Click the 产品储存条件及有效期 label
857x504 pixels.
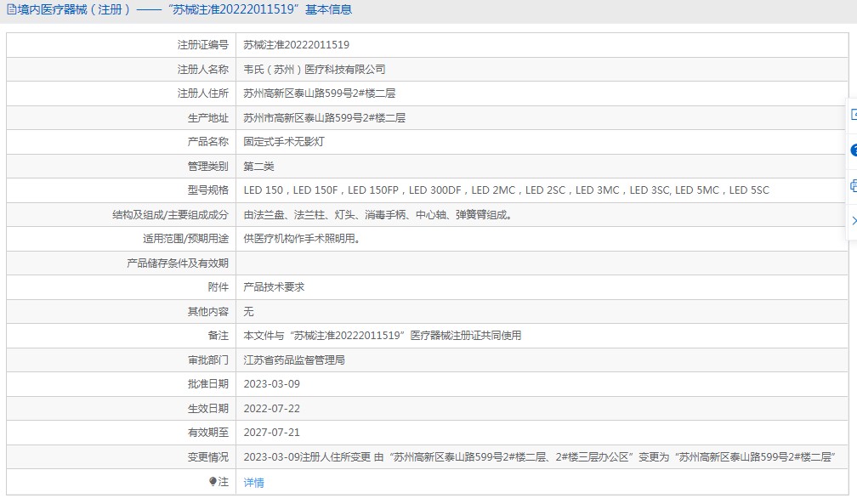click(178, 263)
